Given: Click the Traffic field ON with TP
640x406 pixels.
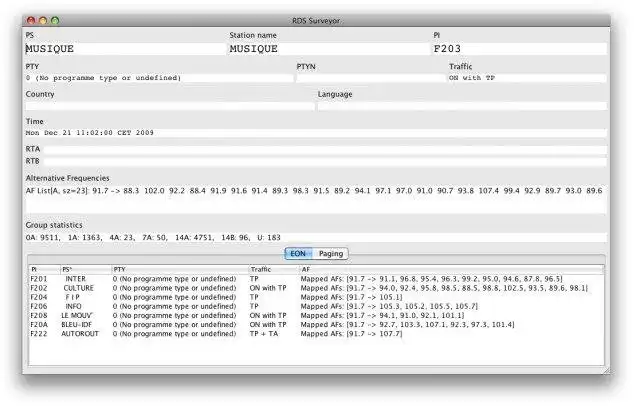Looking at the screenshot, I should [x=527, y=78].
